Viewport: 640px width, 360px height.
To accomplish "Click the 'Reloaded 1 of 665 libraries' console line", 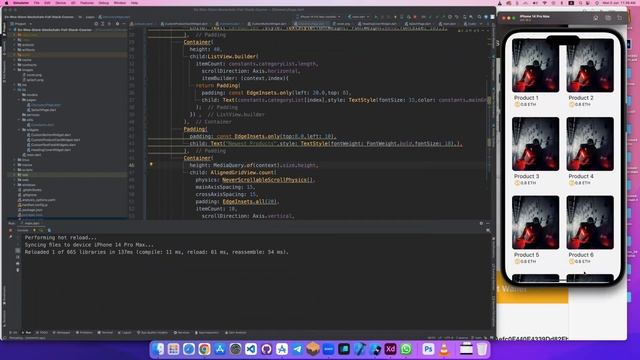I will pyautogui.click(x=157, y=252).
